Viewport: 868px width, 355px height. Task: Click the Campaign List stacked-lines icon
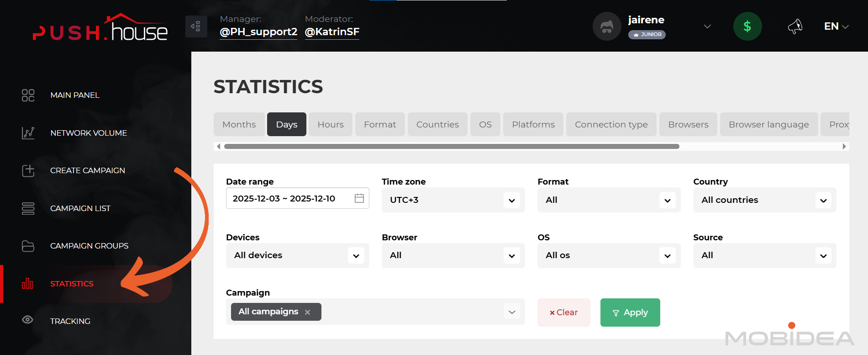(x=28, y=208)
